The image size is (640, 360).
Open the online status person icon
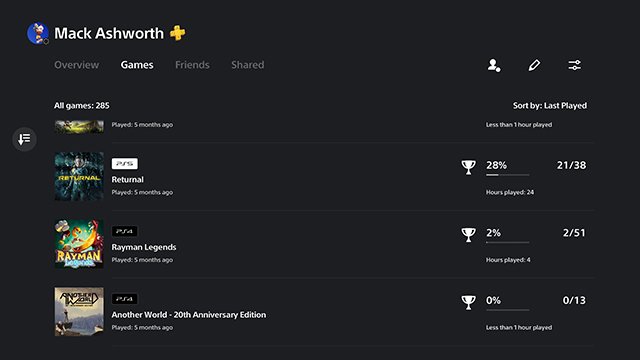494,65
